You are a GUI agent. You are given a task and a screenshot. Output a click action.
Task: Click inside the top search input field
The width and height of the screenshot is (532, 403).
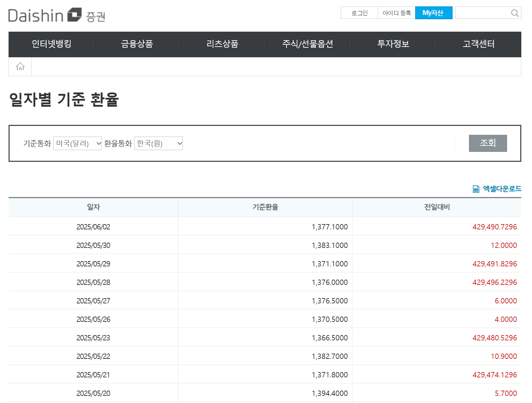pyautogui.click(x=484, y=13)
